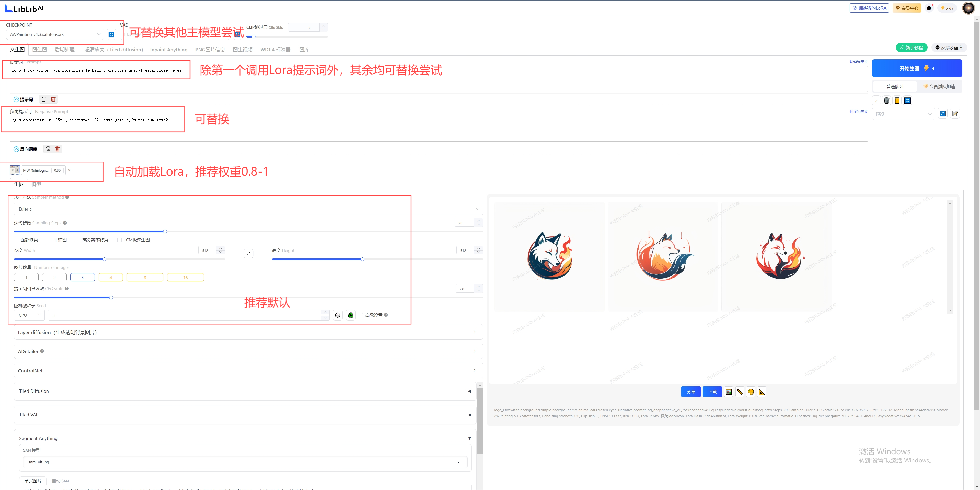
Task: Open help for CFG scale
Action: tap(67, 289)
